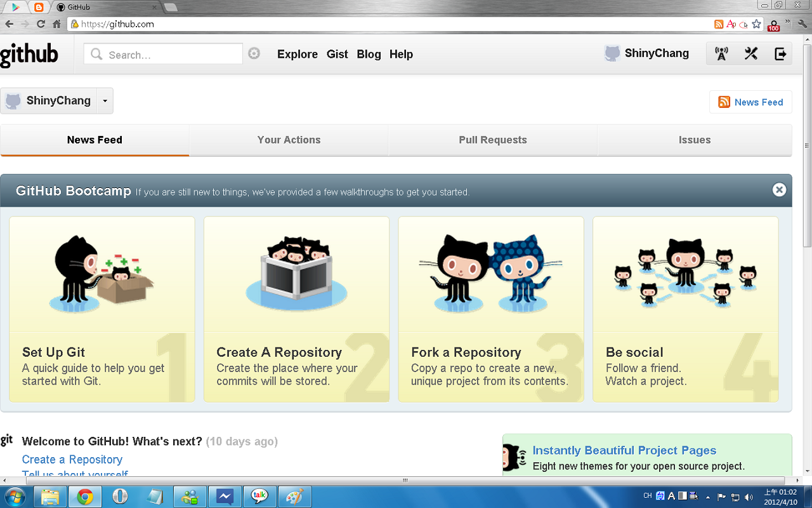Show hidden extensions via the double chevron
The height and width of the screenshot is (508, 812).
point(788,22)
